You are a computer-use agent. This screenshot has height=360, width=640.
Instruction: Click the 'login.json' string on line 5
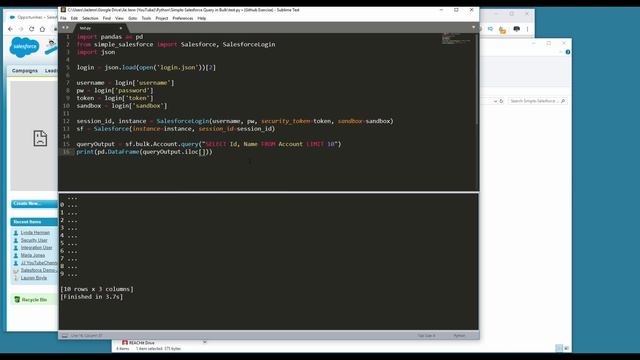pos(177,67)
